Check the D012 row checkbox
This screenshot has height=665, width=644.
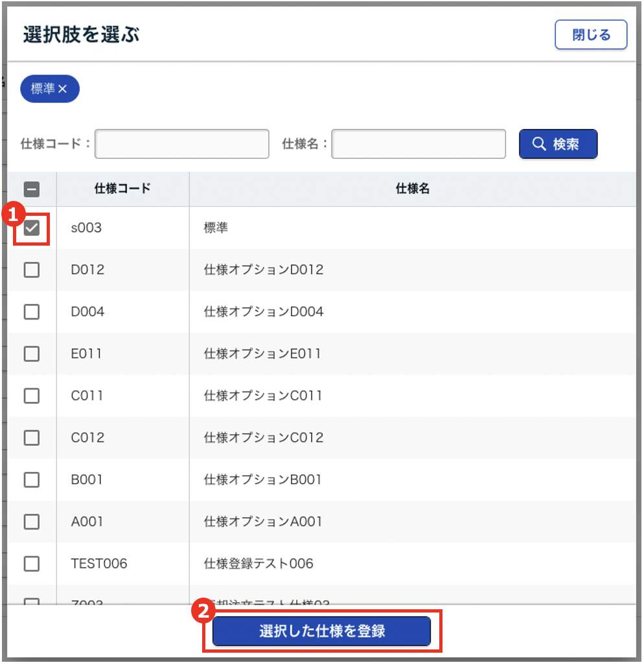[x=32, y=270]
